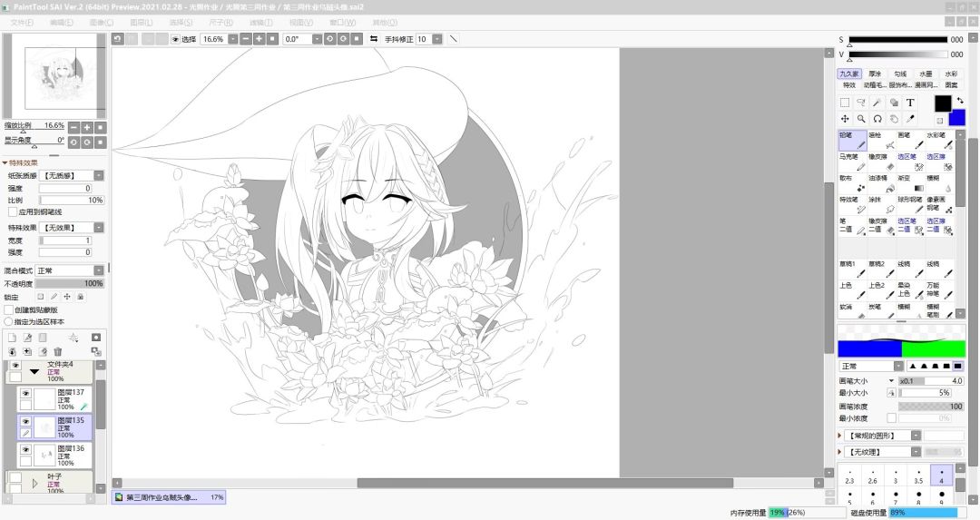980x520 pixels.
Task: Click the black foreground color swatch
Action: point(943,103)
